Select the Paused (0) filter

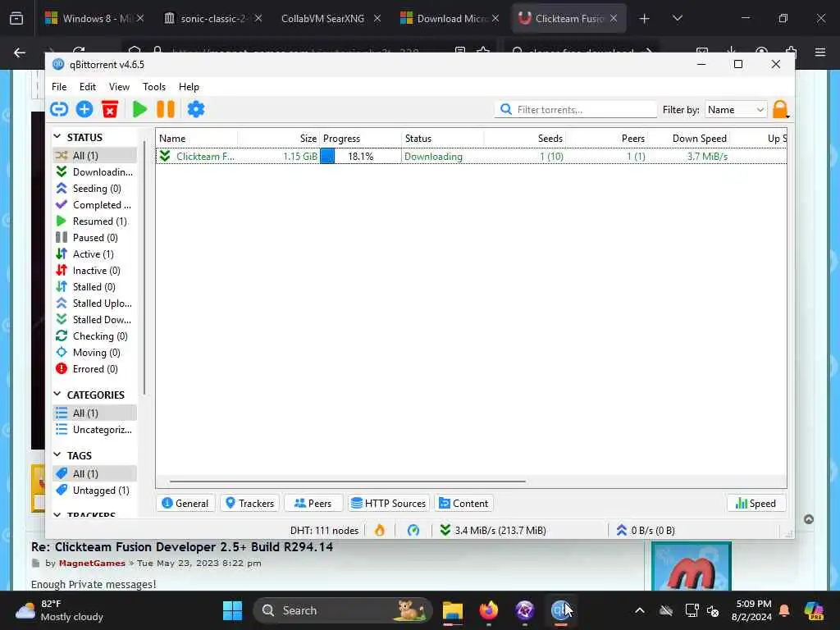[94, 238]
